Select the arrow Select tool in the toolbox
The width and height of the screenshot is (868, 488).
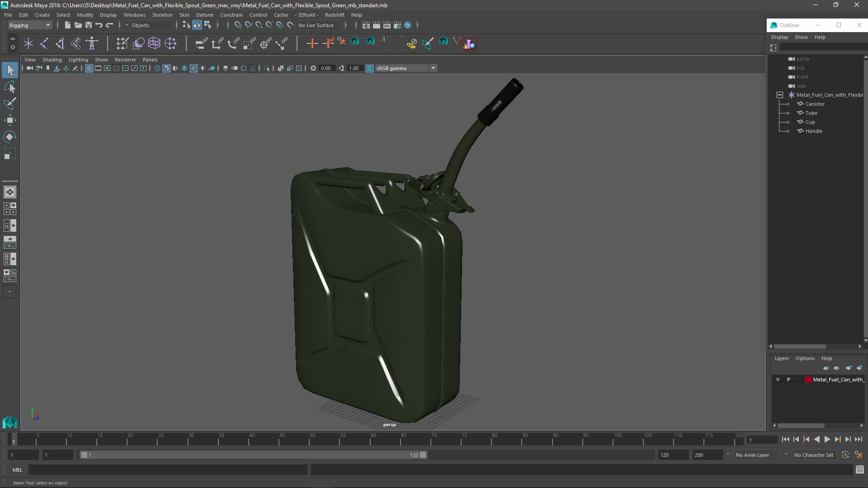pos(10,70)
